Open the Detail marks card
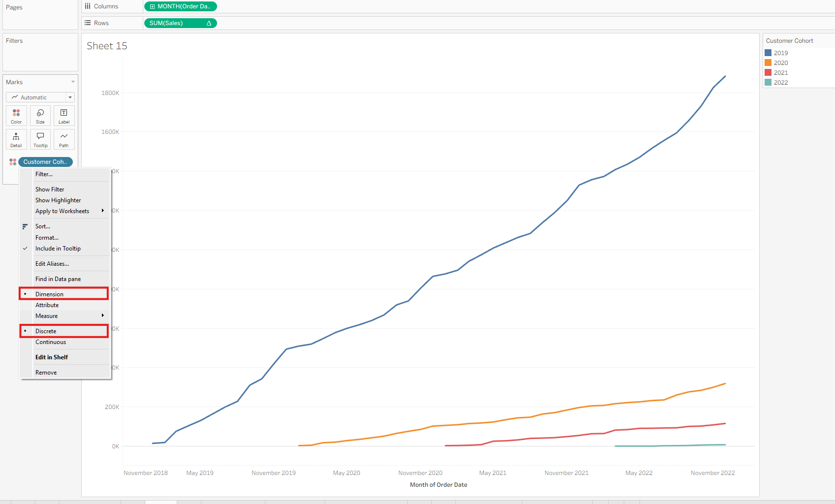835x504 pixels. coord(16,139)
